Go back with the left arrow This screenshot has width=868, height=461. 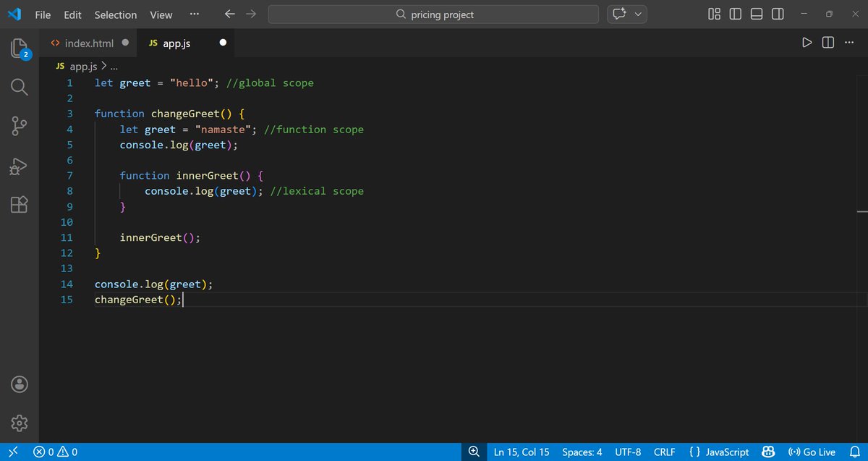click(x=230, y=14)
